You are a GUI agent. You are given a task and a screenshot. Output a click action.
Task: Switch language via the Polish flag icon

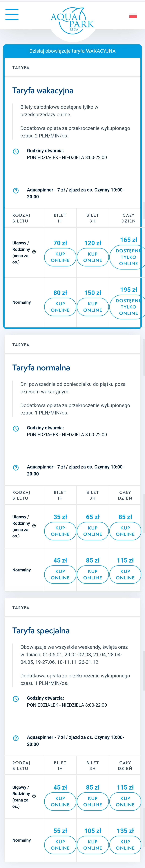(x=133, y=15)
